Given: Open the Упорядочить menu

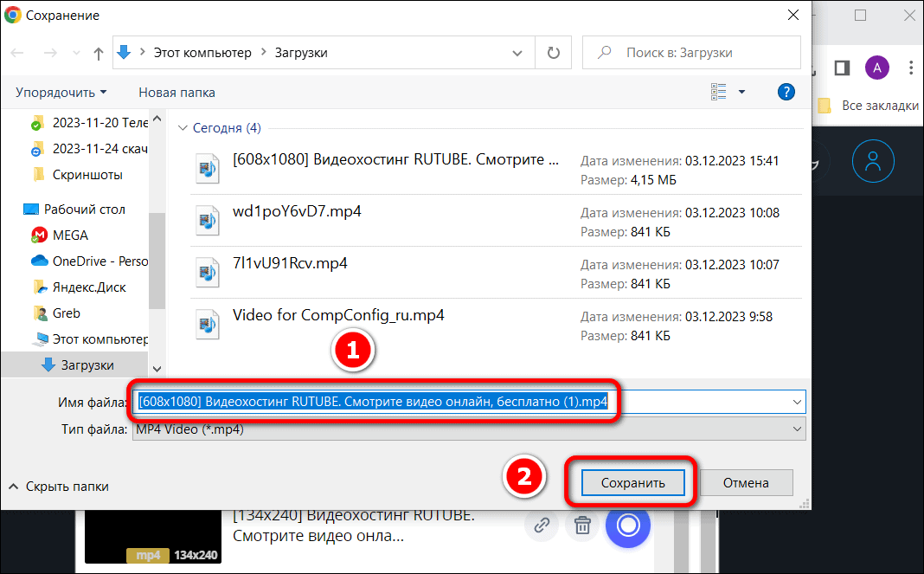Looking at the screenshot, I should 61,93.
